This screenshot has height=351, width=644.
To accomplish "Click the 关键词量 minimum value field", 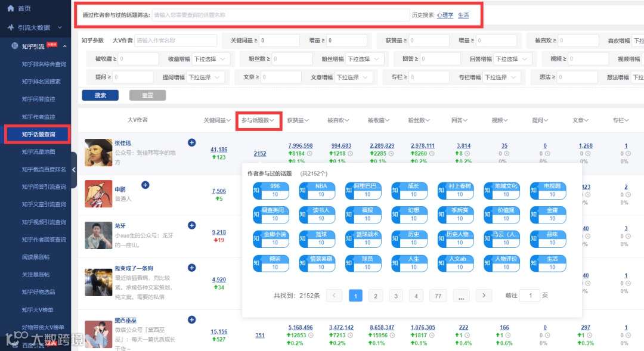I will click(279, 41).
